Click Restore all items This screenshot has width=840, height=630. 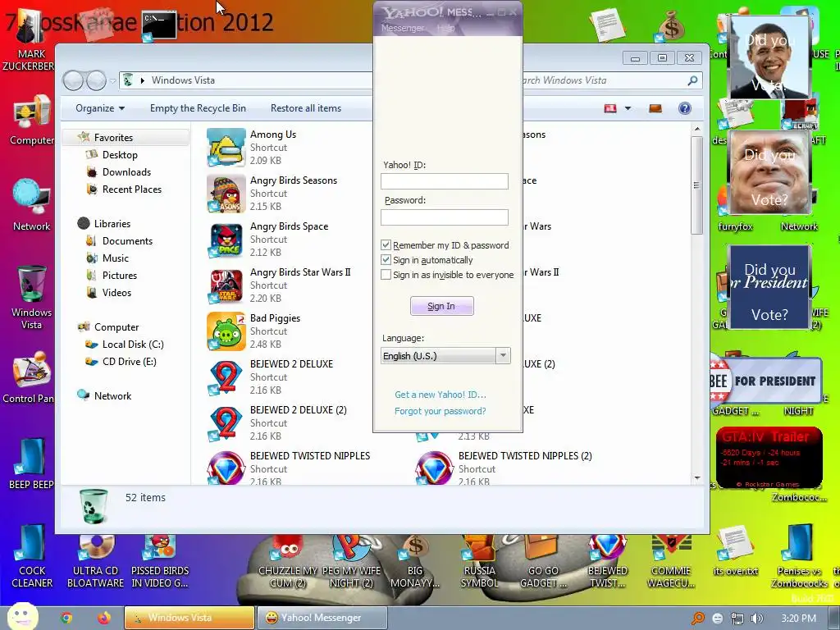point(306,108)
